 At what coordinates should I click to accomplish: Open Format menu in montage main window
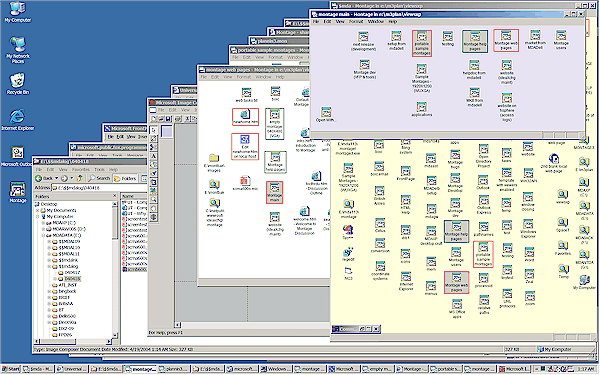355,21
